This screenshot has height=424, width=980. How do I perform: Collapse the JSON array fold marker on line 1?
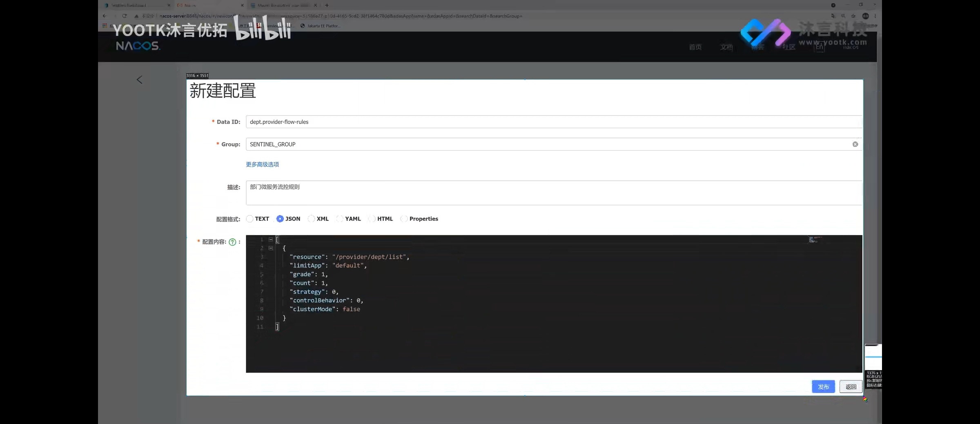pyautogui.click(x=270, y=240)
